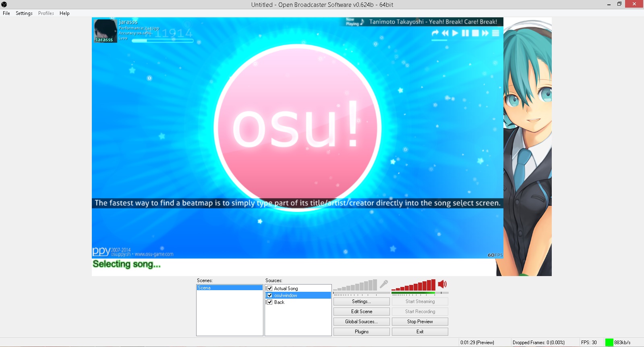Click Selecting song... text in preview
The height and width of the screenshot is (347, 644).
point(126,264)
